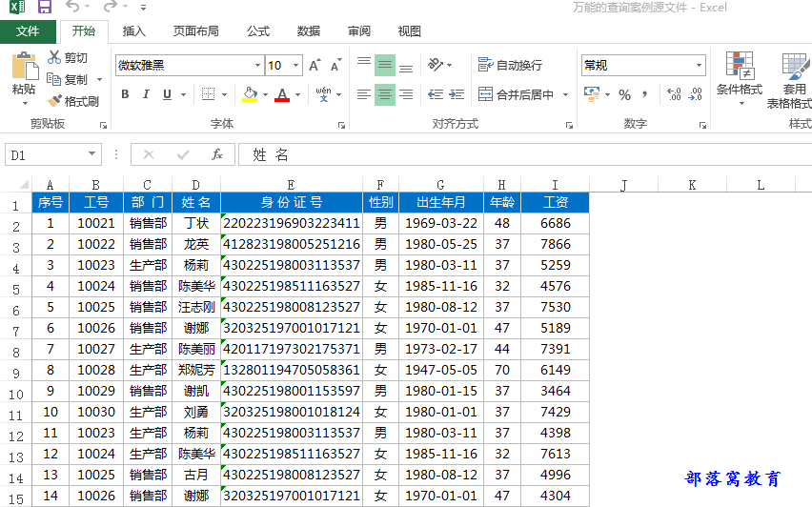Image resolution: width=812 pixels, height=507 pixels.
Task: Click the cell borders icon
Action: tap(208, 94)
